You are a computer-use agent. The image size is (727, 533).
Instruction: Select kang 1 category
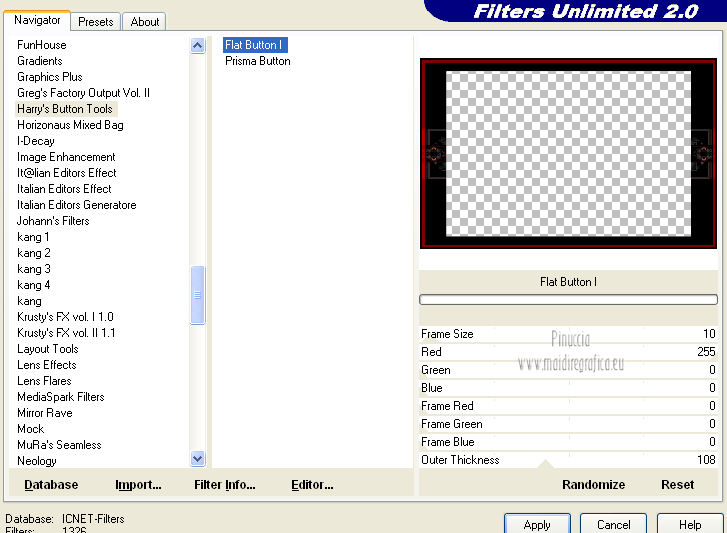point(33,237)
